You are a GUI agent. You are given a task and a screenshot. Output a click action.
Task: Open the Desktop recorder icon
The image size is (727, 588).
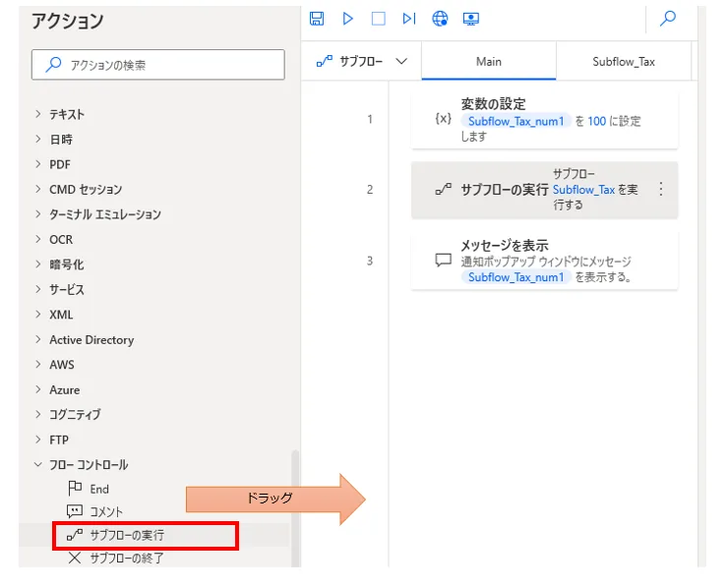[x=470, y=19]
